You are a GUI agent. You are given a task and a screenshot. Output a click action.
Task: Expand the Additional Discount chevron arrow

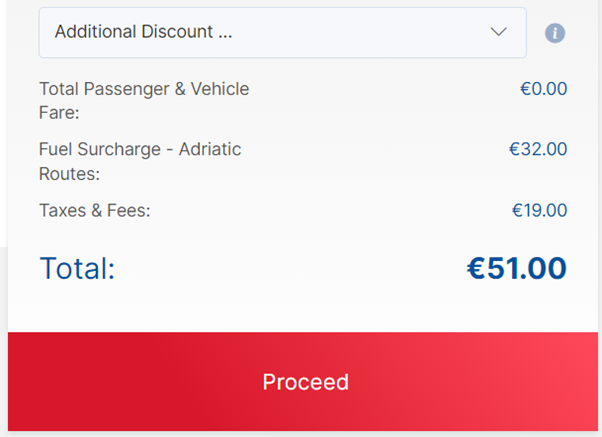pos(499,31)
